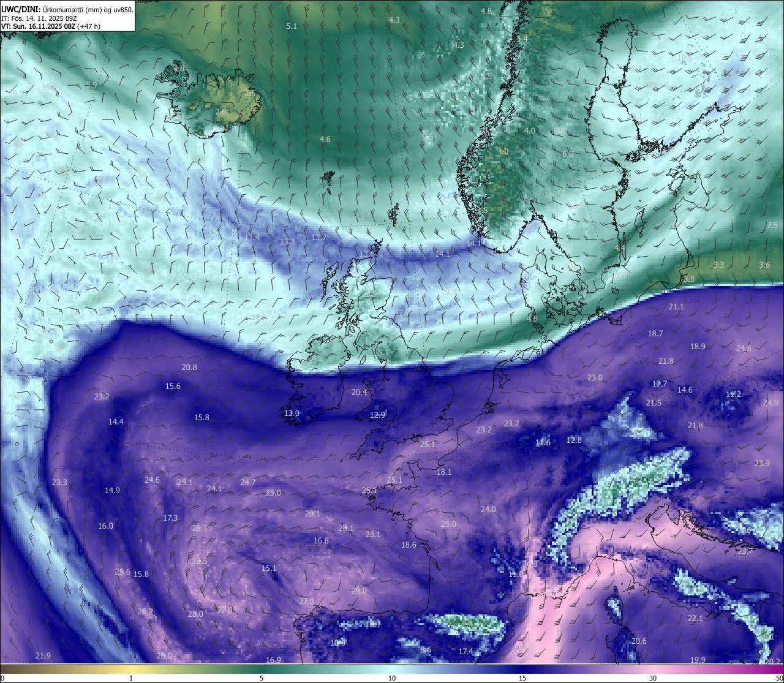784x683 pixels.
Task: Click the value '16.8' in the Bay of Biscay
Action: click(321, 540)
